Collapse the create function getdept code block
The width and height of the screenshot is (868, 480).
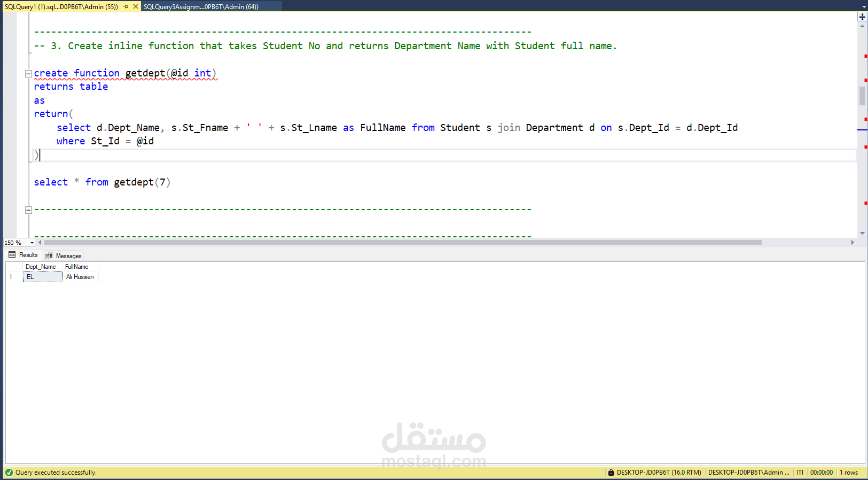tap(28, 74)
